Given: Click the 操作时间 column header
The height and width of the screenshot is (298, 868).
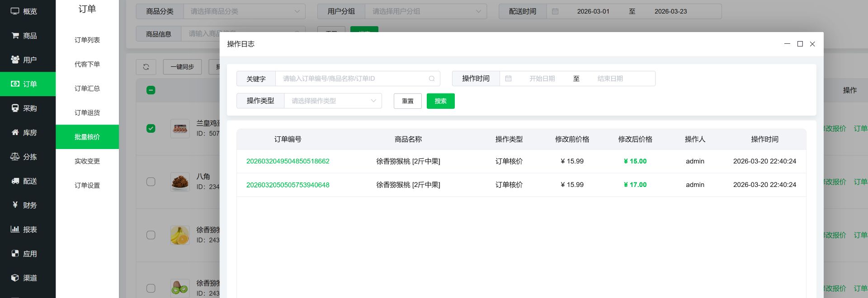Looking at the screenshot, I should (x=764, y=139).
